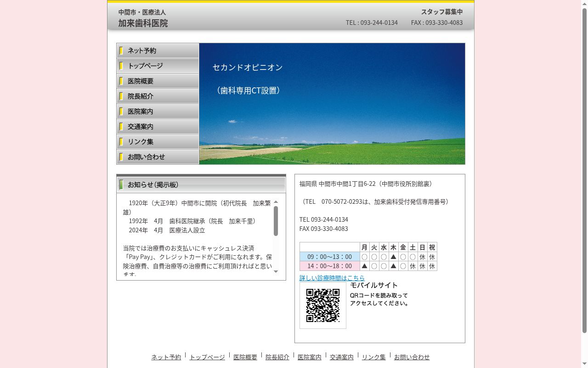
Task: Select リンク集 in the side menu
Action: coord(158,142)
